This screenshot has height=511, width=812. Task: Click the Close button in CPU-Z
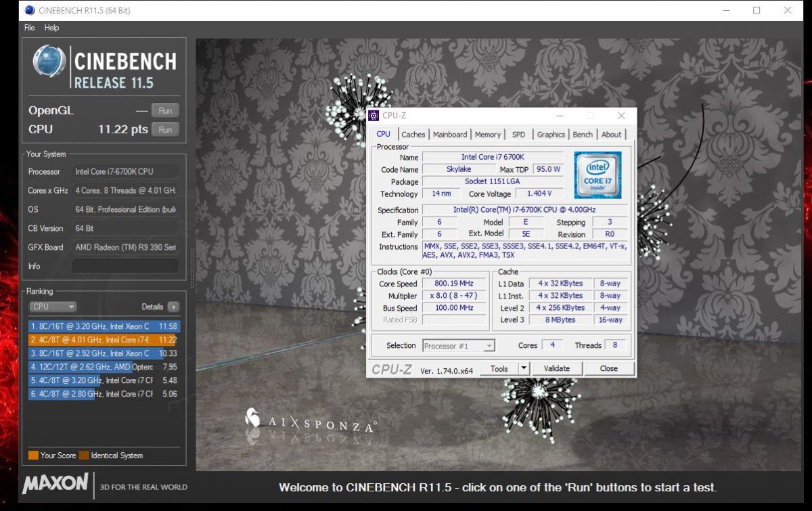point(609,369)
